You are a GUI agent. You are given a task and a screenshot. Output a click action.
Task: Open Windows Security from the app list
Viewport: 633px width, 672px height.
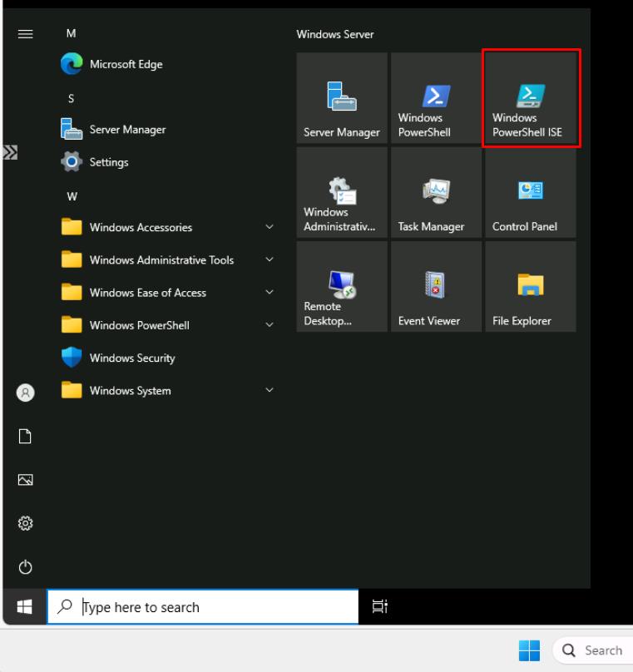click(131, 358)
